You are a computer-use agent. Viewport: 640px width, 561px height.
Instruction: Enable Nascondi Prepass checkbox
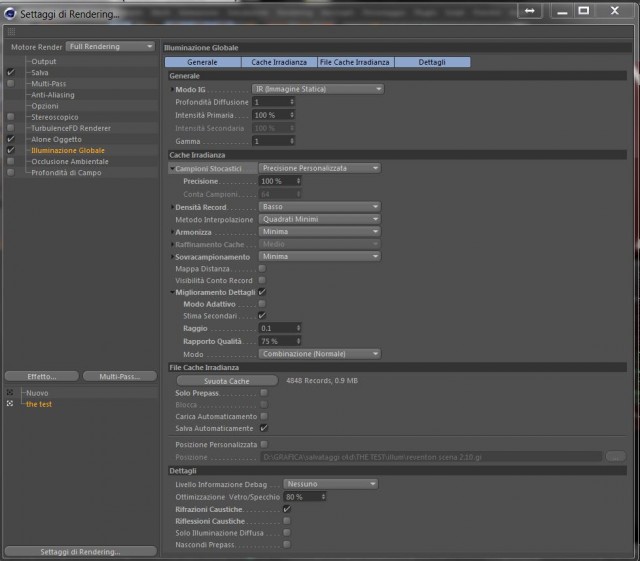287,544
